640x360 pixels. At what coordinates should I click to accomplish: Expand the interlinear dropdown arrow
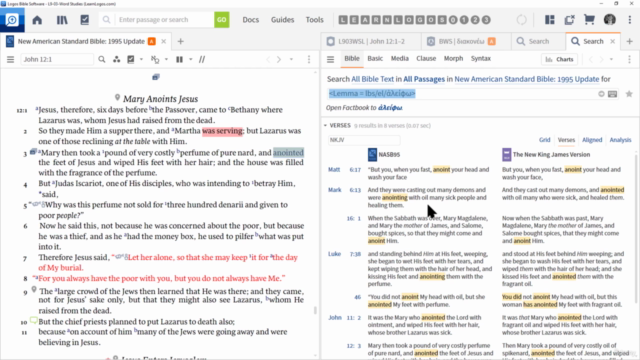pos(166,60)
